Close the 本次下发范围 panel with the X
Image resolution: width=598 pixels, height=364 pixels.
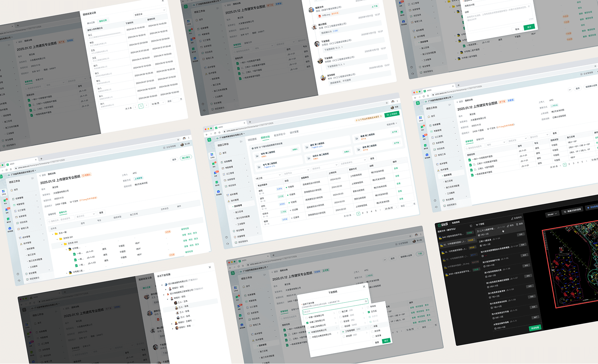pos(210,267)
